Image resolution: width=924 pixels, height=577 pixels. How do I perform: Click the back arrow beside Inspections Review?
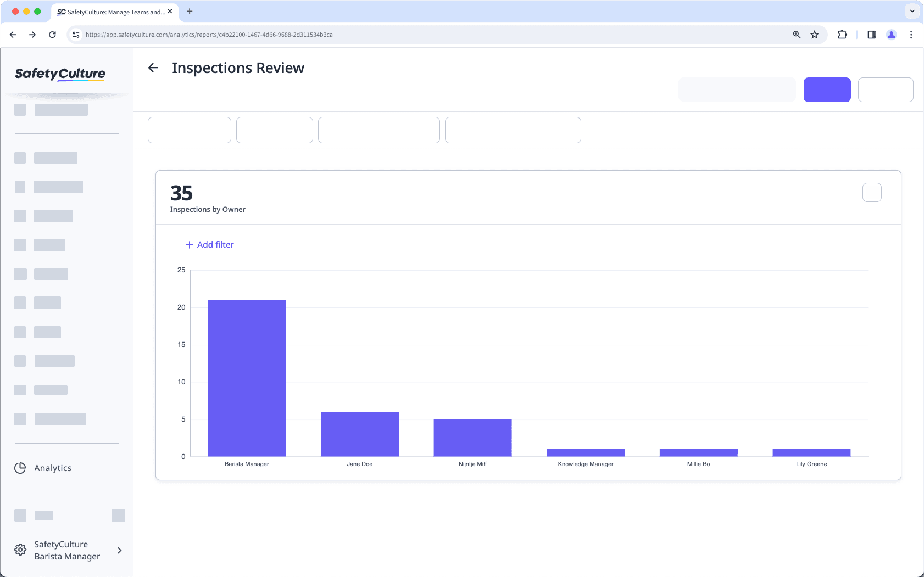[153, 68]
